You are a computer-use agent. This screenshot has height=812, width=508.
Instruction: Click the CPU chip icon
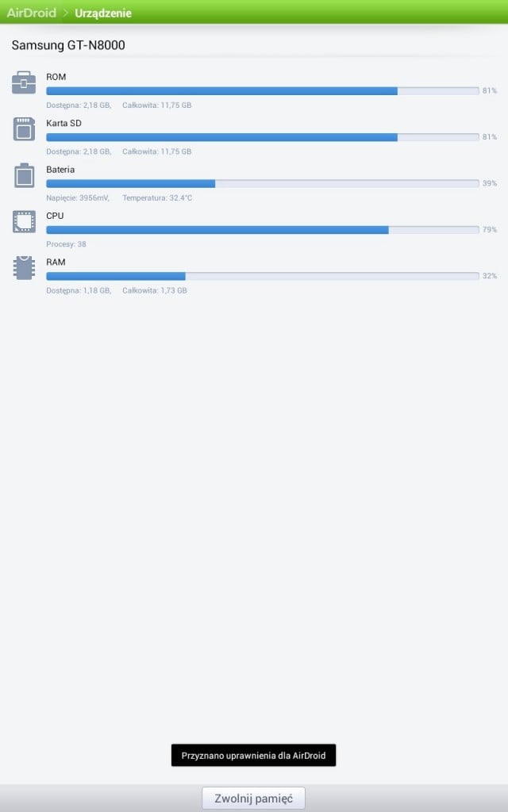point(24,222)
